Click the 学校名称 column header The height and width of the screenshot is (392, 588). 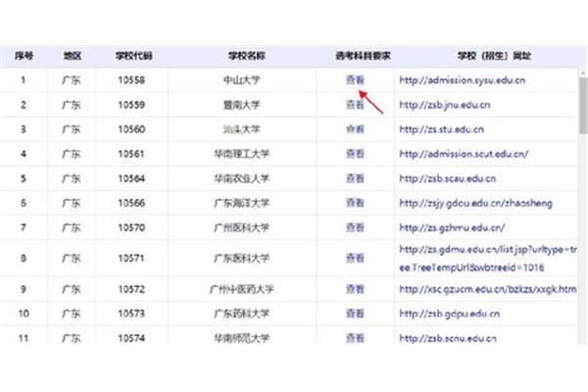[x=246, y=56]
